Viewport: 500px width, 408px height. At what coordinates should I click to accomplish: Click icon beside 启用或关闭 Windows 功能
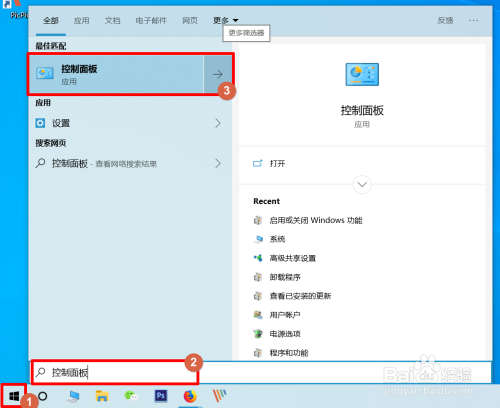point(258,220)
